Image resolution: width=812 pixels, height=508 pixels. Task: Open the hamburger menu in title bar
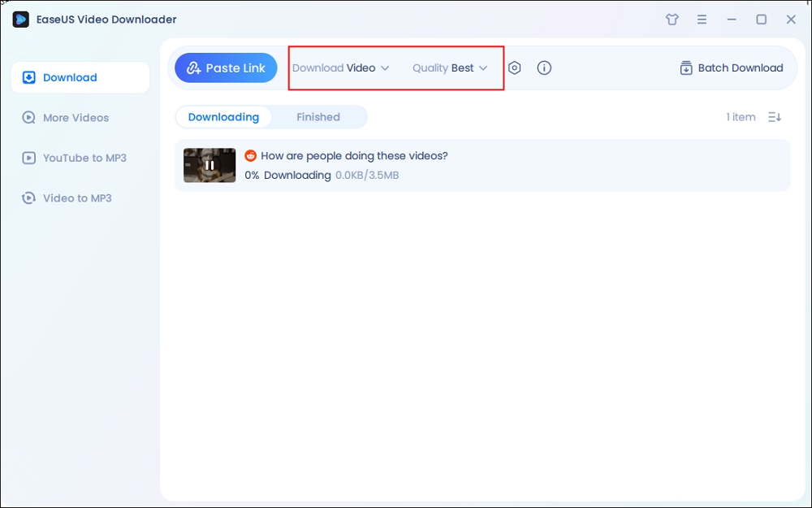point(702,20)
